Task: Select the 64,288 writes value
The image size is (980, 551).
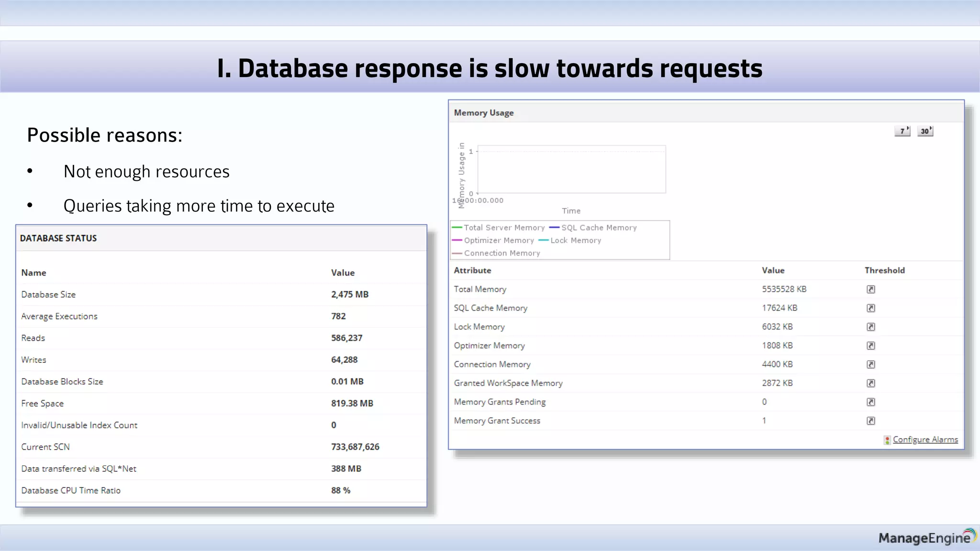Action: coord(345,360)
